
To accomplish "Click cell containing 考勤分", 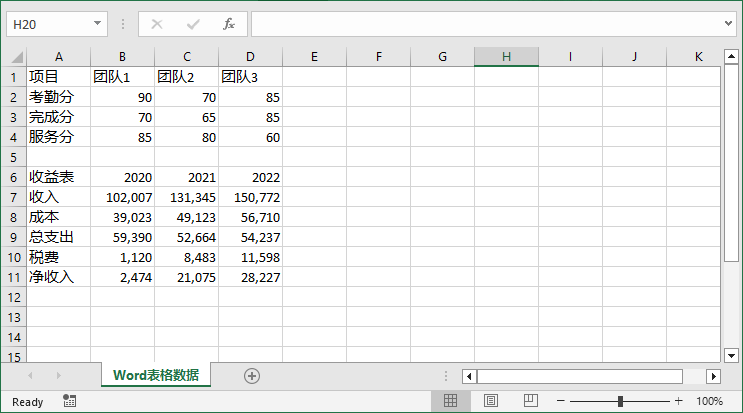I will (58, 97).
